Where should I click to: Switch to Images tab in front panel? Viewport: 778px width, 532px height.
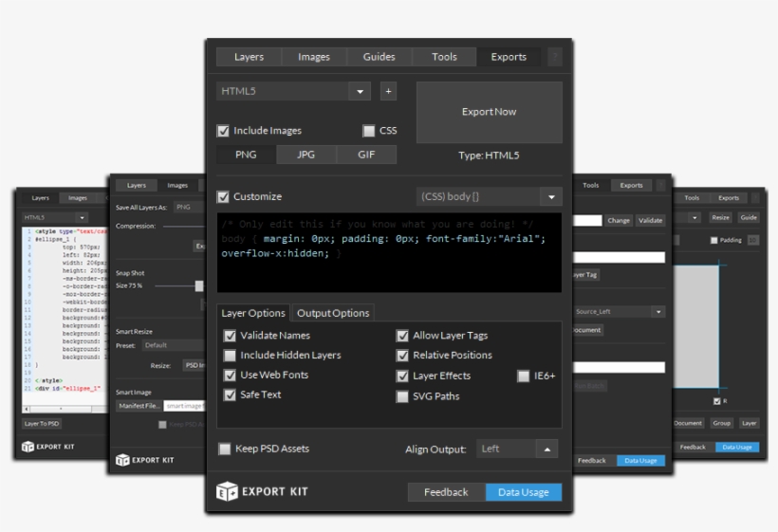pos(314,57)
